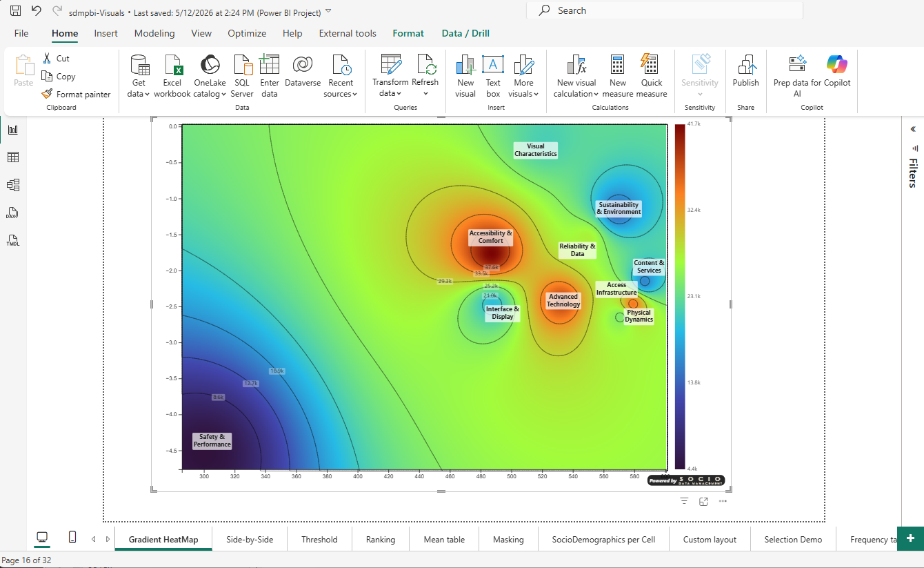Image resolution: width=924 pixels, height=568 pixels.
Task: Open the Optimize ribbon tab
Action: (x=247, y=33)
